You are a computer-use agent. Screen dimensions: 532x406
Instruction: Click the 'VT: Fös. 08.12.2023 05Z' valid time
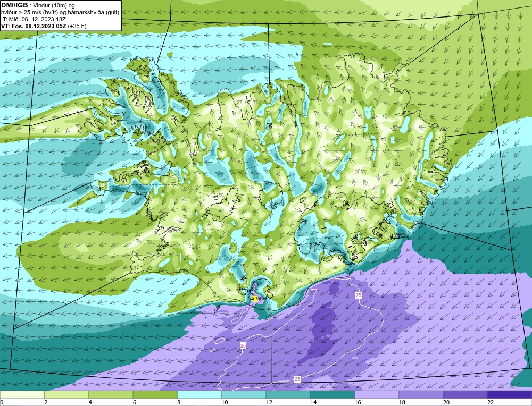(34, 26)
